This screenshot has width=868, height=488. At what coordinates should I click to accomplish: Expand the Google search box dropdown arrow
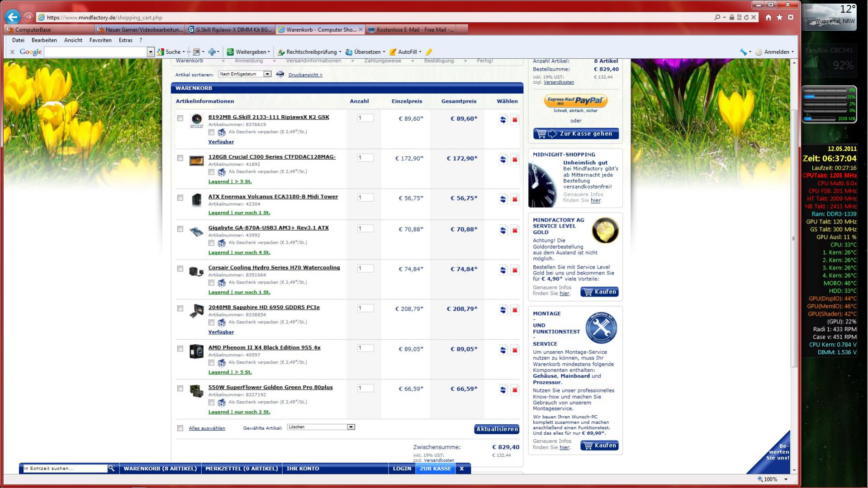(x=151, y=52)
